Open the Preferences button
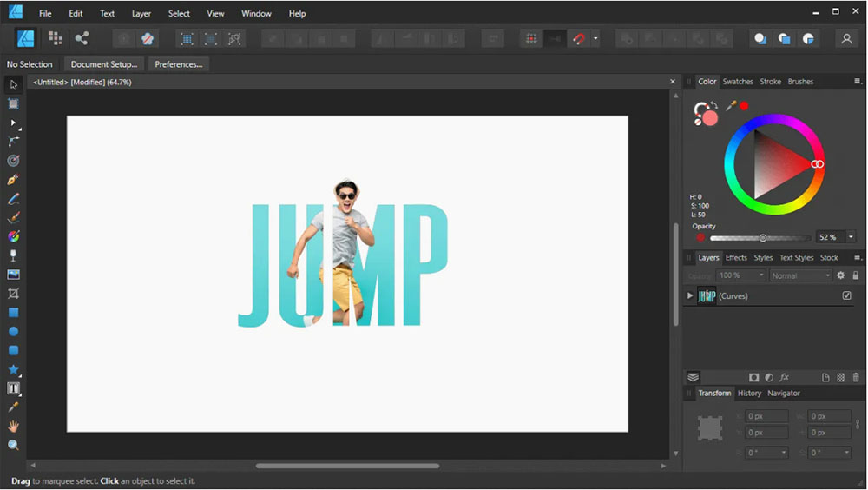The image size is (868, 490). tap(179, 64)
